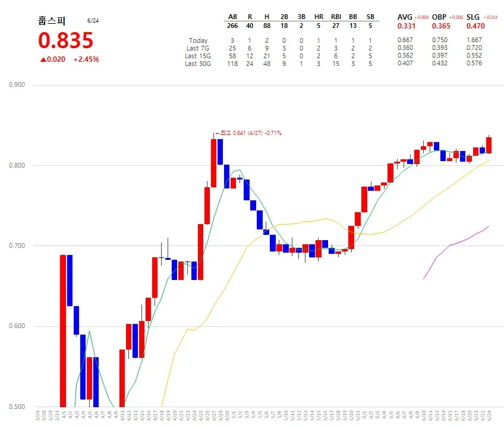504x428 pixels.
Task: Select the HR column header
Action: (319, 17)
